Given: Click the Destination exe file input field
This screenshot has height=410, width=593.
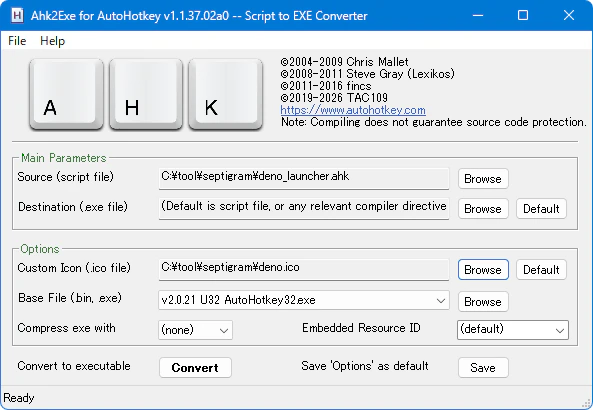Looking at the screenshot, I should click(304, 208).
